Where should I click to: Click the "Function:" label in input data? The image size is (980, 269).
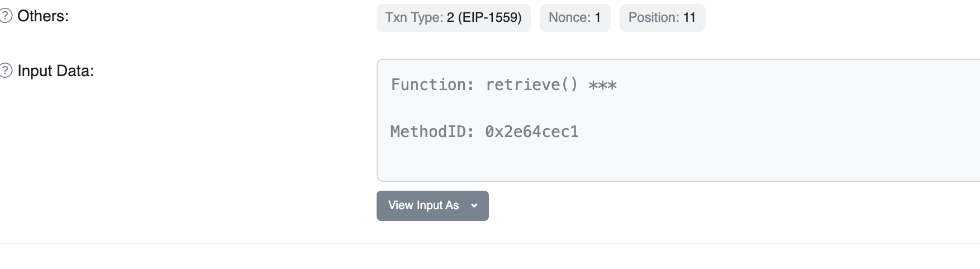tap(432, 85)
